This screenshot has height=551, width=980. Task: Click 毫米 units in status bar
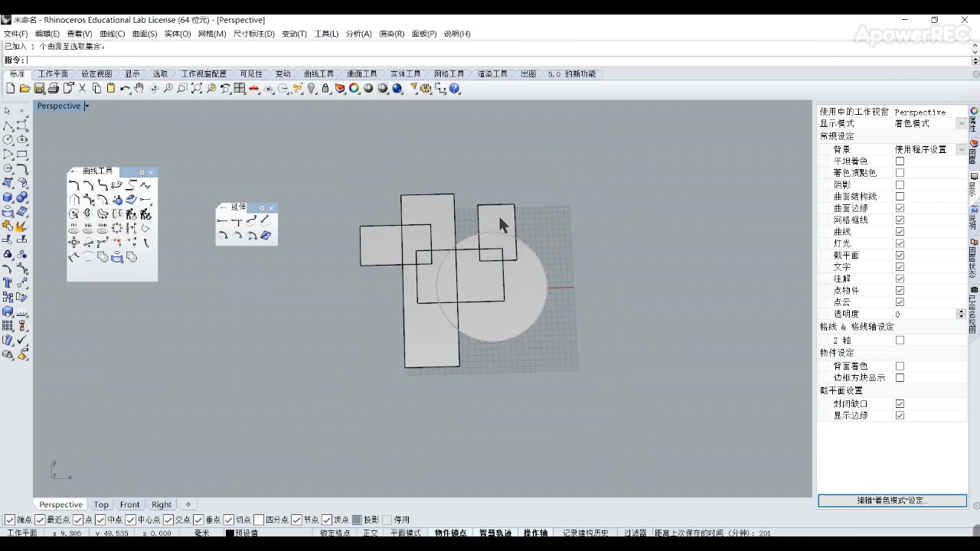pos(202,533)
